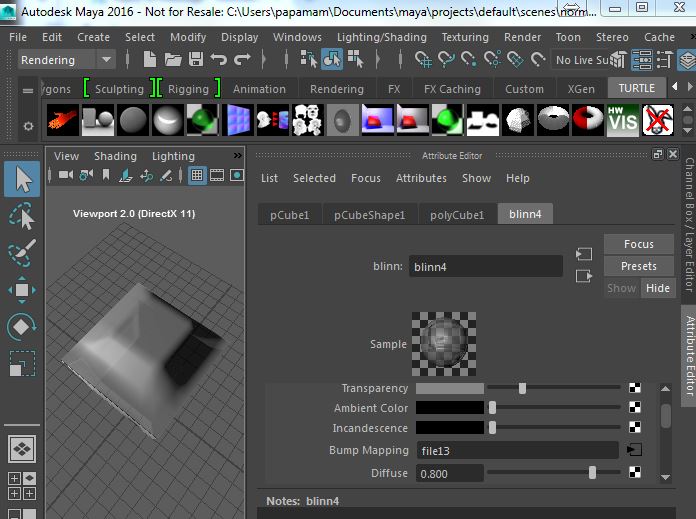This screenshot has width=696, height=519.
Task: Click the open scene folder icon
Action: click(x=173, y=60)
